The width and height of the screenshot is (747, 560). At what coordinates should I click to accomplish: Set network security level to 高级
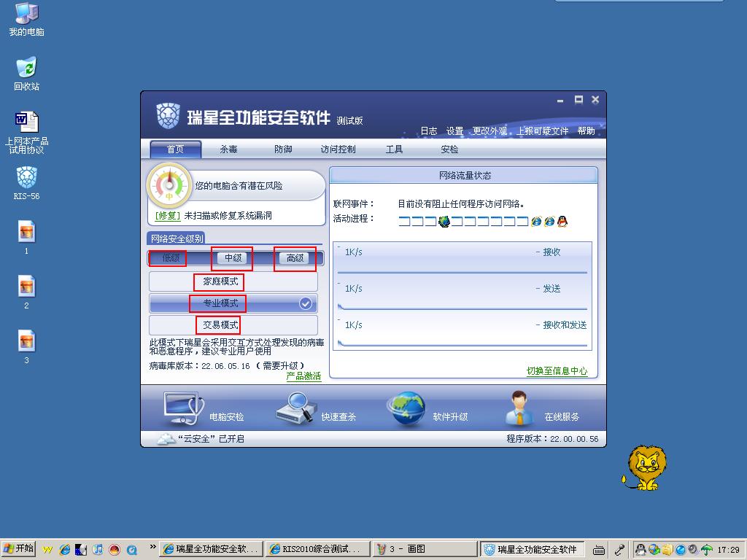pyautogui.click(x=295, y=258)
